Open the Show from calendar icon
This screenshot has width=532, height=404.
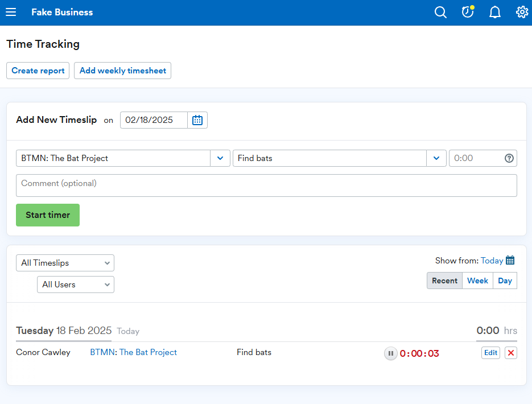click(510, 260)
